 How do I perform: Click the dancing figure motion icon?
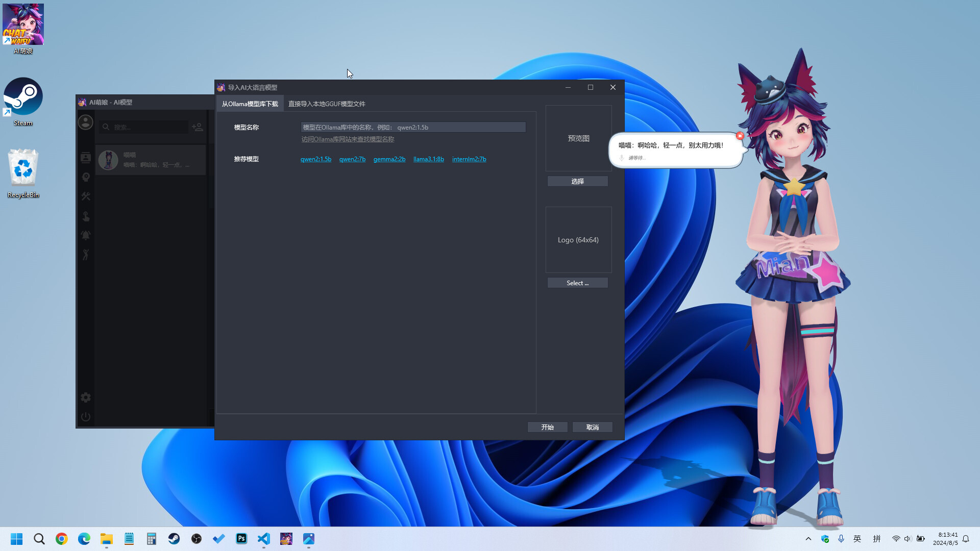(x=85, y=255)
